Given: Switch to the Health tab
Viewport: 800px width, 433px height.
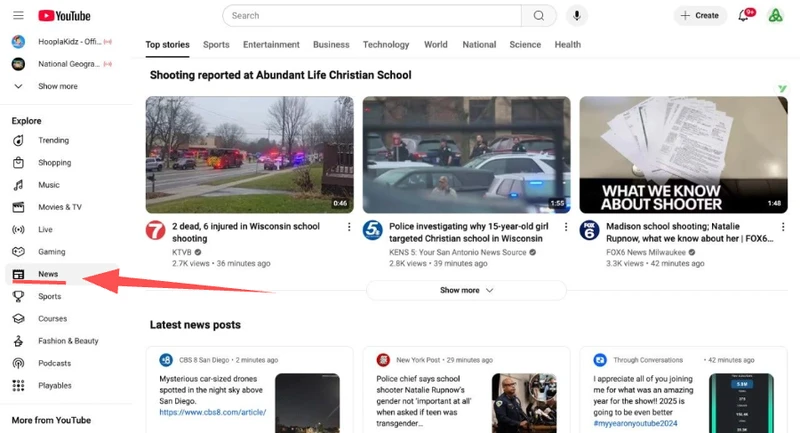Looking at the screenshot, I should pyautogui.click(x=568, y=45).
